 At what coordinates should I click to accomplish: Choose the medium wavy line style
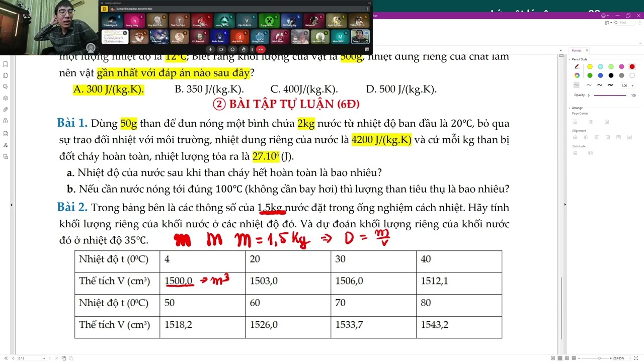coord(599,85)
